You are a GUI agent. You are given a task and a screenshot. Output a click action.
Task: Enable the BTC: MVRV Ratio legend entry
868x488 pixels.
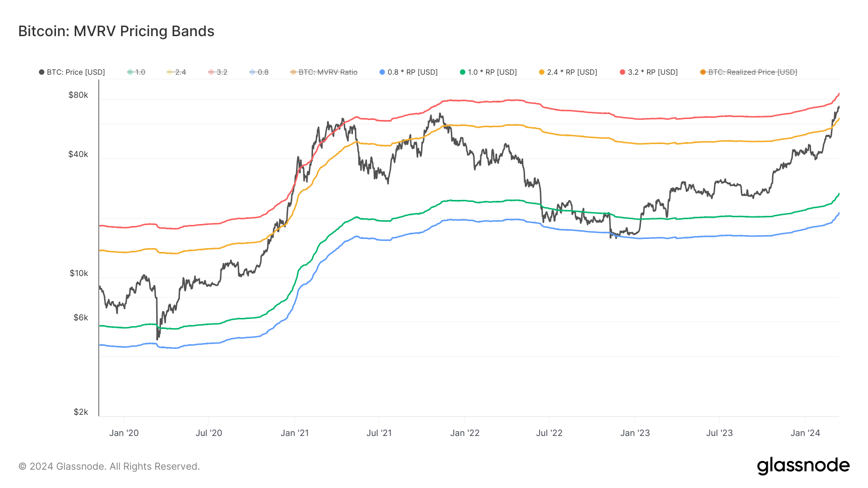coord(324,72)
